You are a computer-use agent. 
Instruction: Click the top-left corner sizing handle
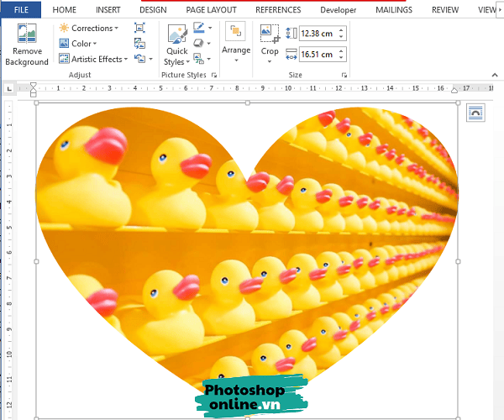(x=36, y=102)
